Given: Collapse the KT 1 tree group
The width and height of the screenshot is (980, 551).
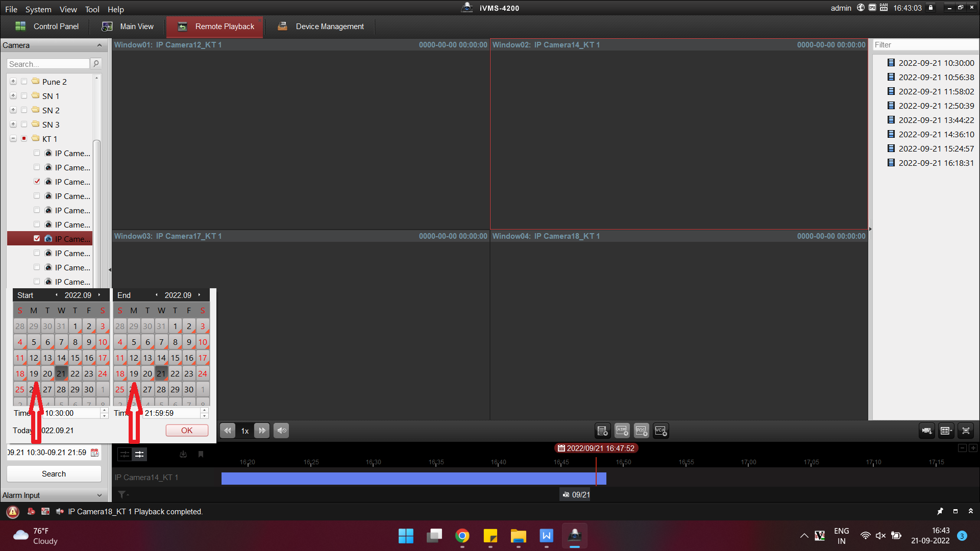Looking at the screenshot, I should [x=13, y=139].
